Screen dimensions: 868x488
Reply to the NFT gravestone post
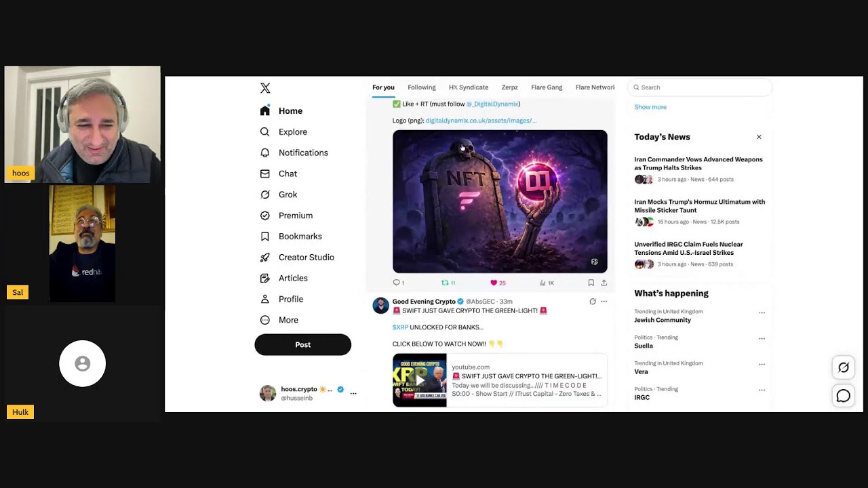pos(397,283)
